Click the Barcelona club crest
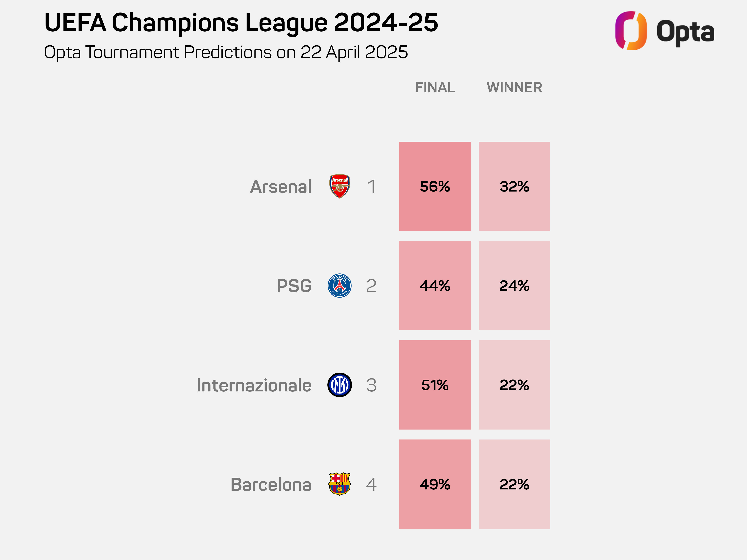This screenshot has height=560, width=747. pyautogui.click(x=339, y=484)
